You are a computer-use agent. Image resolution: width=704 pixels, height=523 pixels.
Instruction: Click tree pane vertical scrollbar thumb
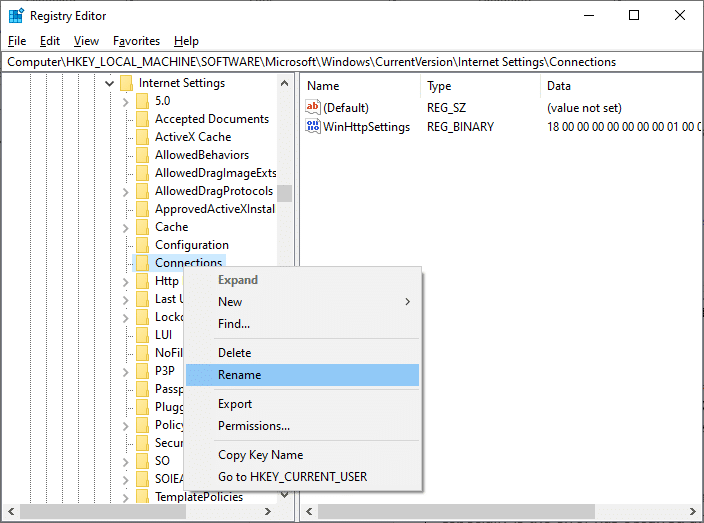284,193
